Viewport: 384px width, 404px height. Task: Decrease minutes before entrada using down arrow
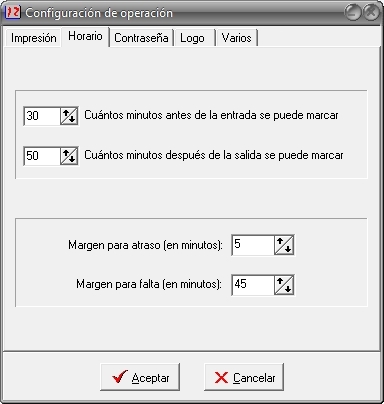coord(73,119)
